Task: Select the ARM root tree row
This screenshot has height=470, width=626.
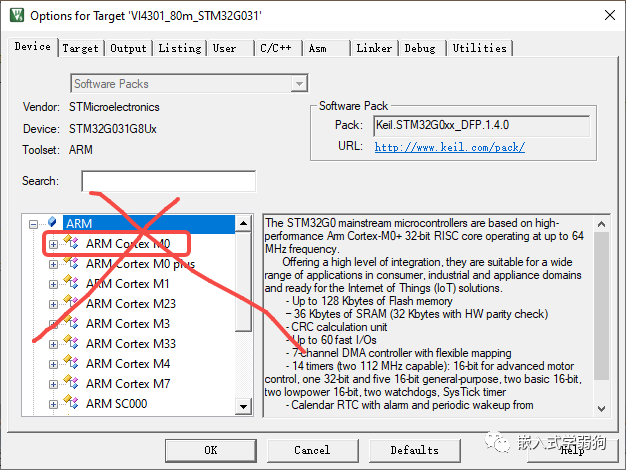Action: pyautogui.click(x=149, y=223)
